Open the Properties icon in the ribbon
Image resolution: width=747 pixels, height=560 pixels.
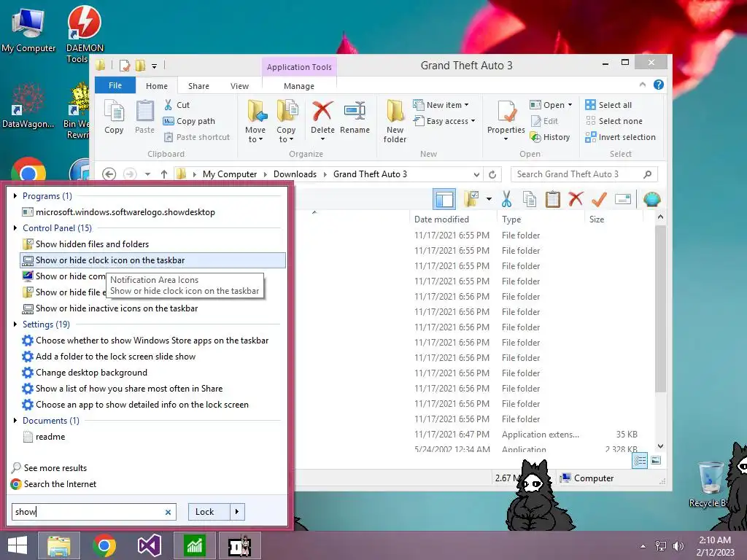(x=506, y=112)
